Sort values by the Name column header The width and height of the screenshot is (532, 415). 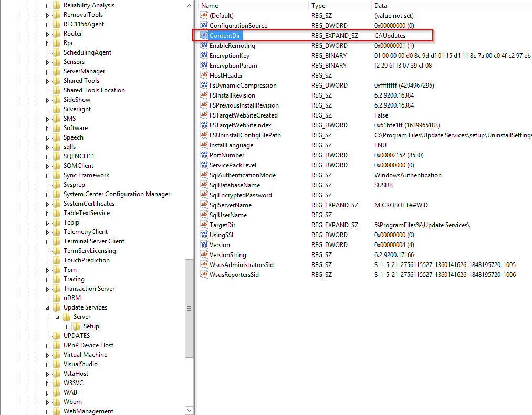pyautogui.click(x=253, y=5)
